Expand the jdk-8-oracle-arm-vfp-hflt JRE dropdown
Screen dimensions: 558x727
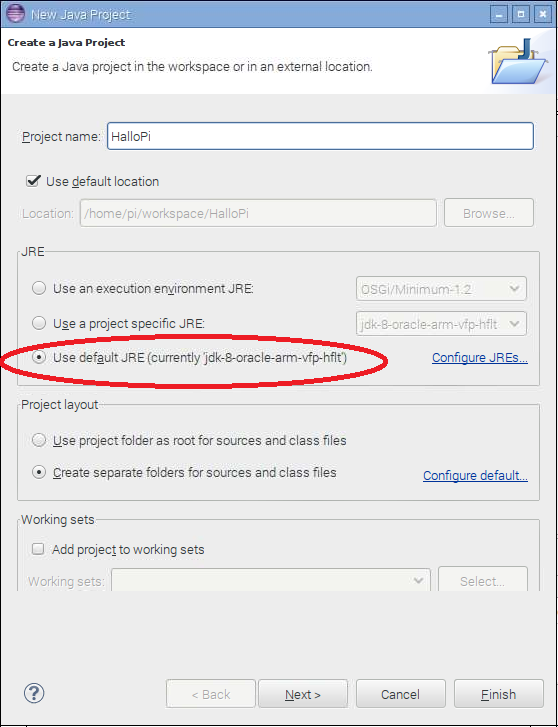pyautogui.click(x=441, y=324)
